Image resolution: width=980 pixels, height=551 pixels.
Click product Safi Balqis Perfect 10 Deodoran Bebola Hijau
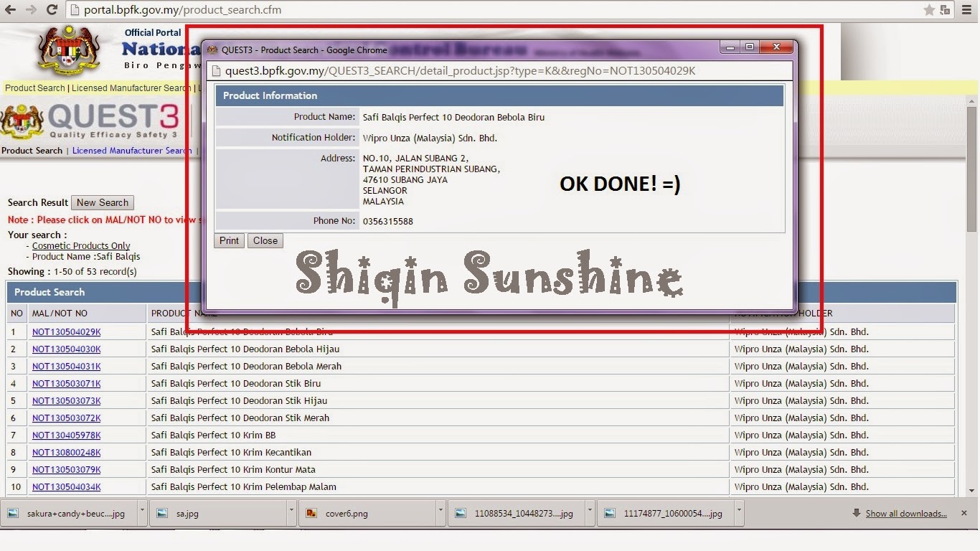click(x=245, y=349)
